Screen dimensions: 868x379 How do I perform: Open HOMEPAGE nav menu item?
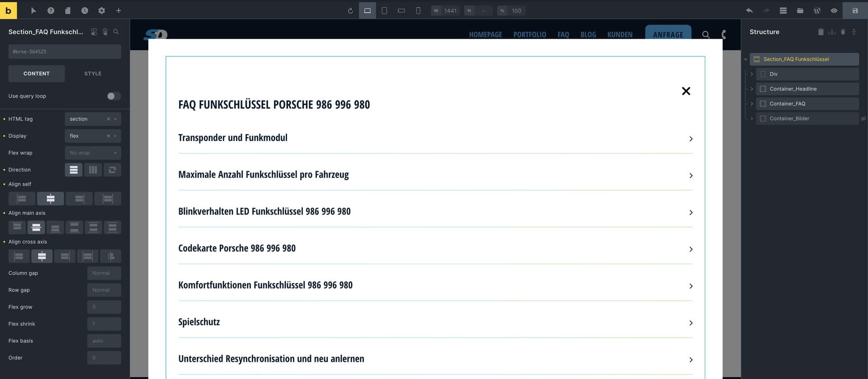click(485, 35)
